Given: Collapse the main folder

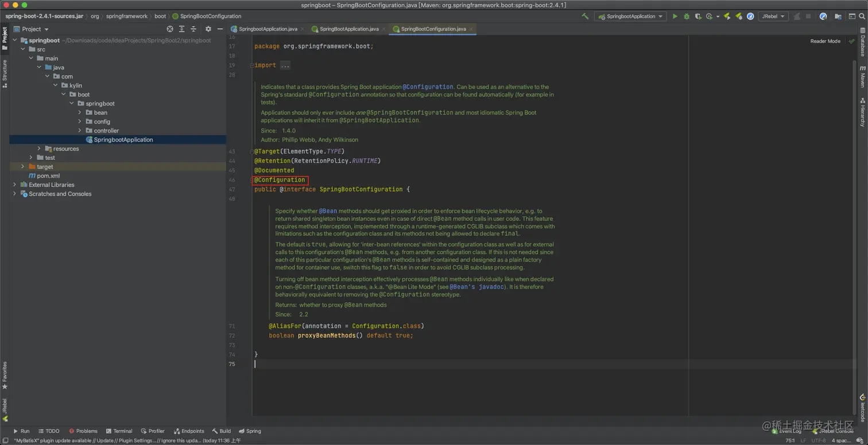Looking at the screenshot, I should (31, 58).
